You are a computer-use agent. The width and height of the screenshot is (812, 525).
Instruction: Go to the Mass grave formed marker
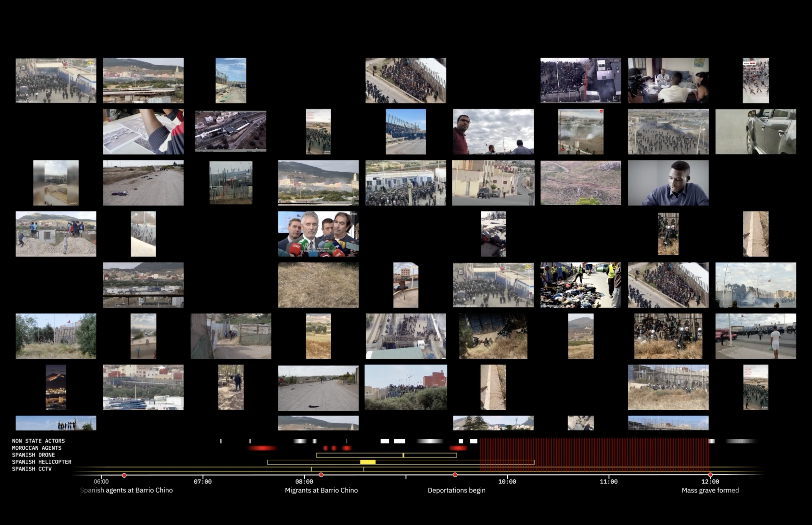[x=710, y=475]
